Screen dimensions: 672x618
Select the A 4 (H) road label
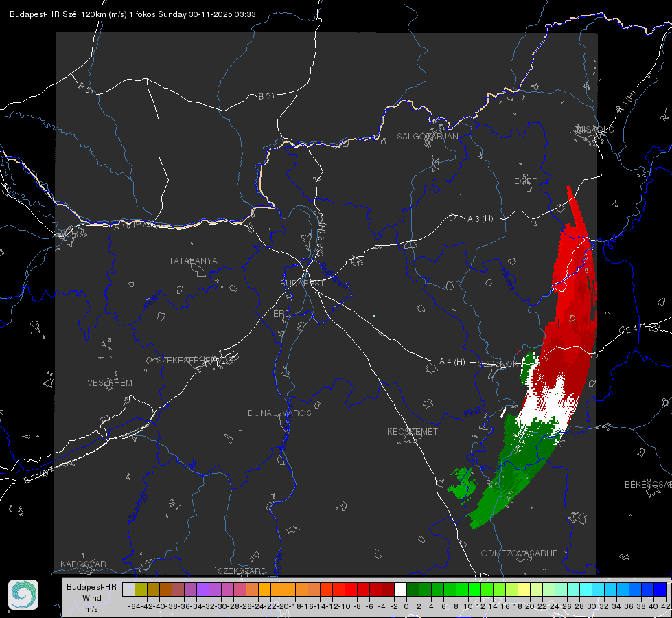coord(452,362)
